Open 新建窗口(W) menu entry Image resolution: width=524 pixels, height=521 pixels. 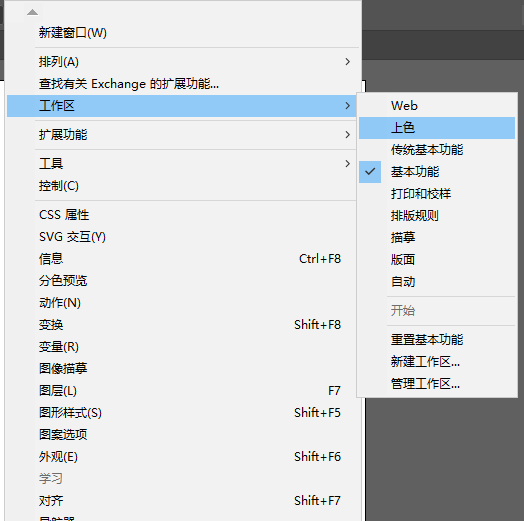[182, 33]
